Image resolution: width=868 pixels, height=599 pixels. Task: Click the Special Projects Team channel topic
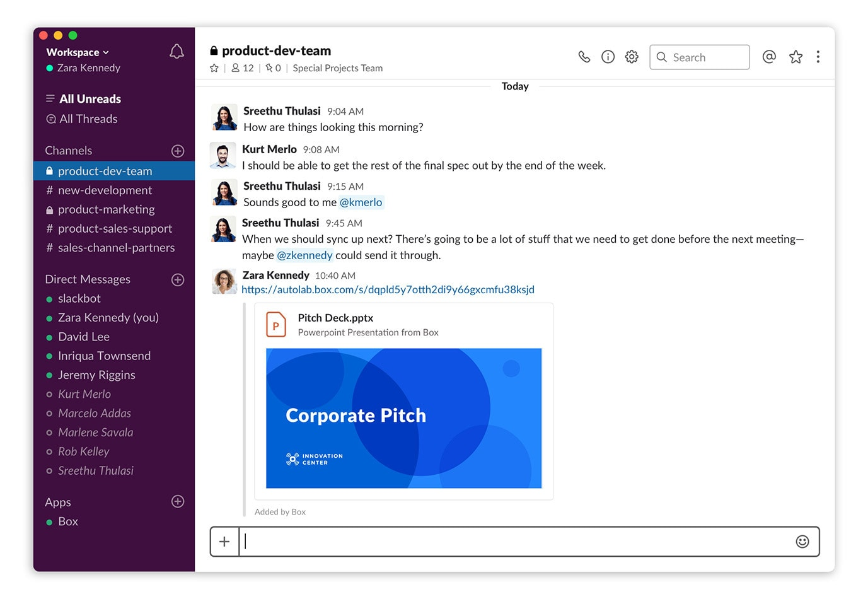coord(337,68)
